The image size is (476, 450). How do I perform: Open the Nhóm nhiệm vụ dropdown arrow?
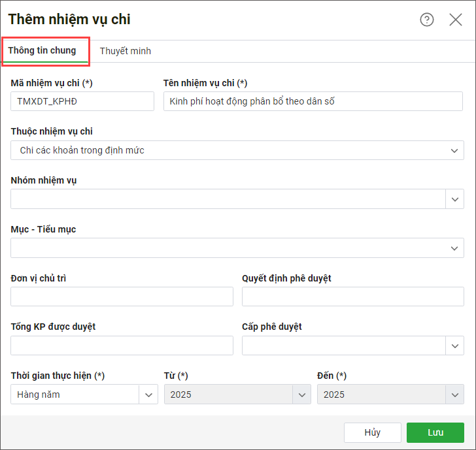[455, 199]
